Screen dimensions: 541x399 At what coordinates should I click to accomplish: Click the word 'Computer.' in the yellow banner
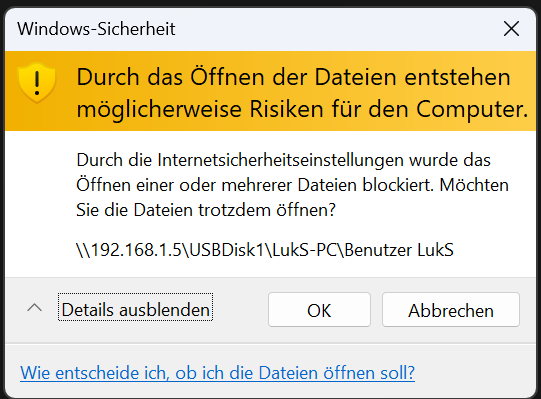point(472,109)
